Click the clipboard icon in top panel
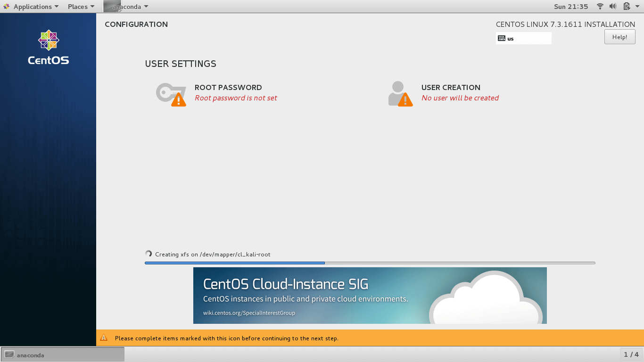 coord(627,7)
